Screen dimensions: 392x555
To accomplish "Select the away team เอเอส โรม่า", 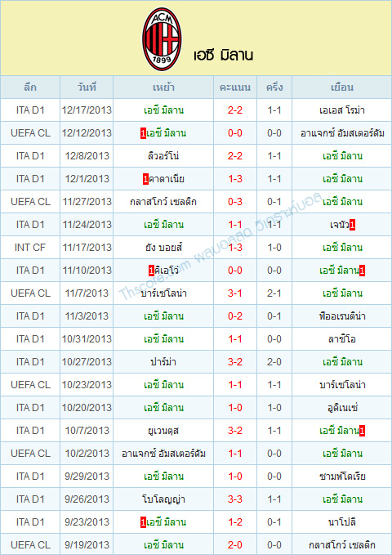I will click(x=341, y=110).
